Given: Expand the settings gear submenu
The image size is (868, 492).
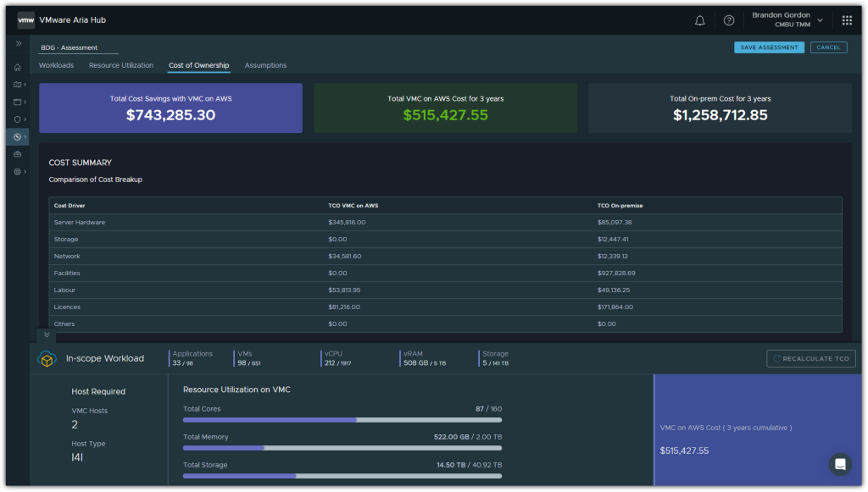Looking at the screenshot, I should point(18,172).
